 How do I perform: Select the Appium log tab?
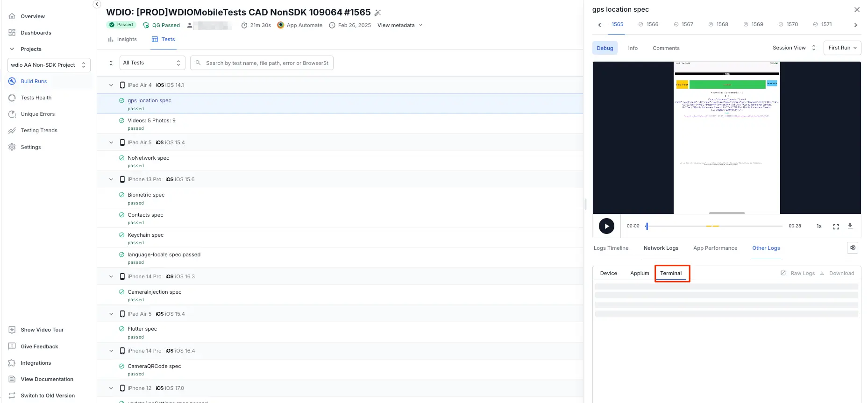click(x=640, y=273)
